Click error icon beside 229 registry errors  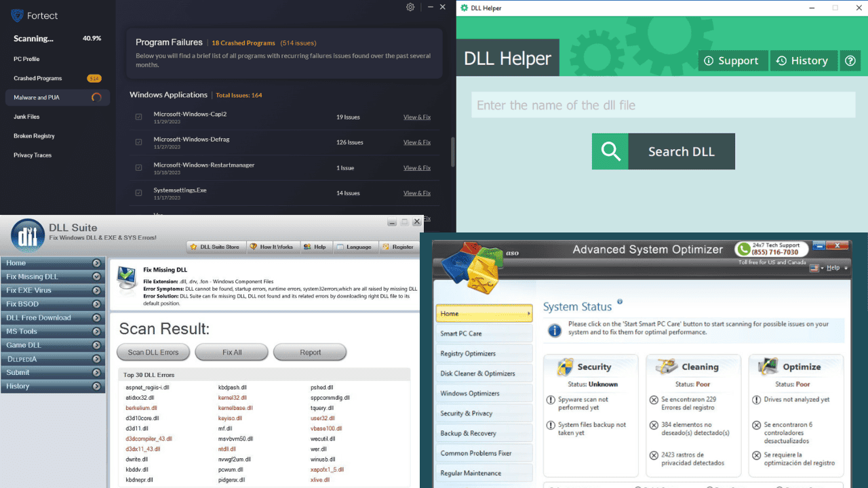tap(654, 401)
